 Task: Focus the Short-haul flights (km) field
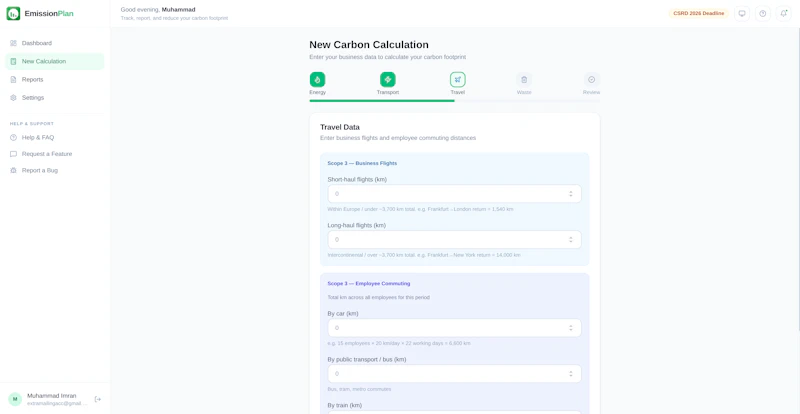coord(455,194)
